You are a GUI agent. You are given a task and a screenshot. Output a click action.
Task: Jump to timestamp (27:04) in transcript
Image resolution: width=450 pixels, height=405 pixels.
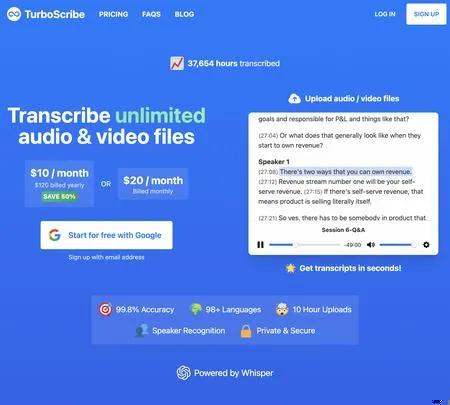(268, 136)
